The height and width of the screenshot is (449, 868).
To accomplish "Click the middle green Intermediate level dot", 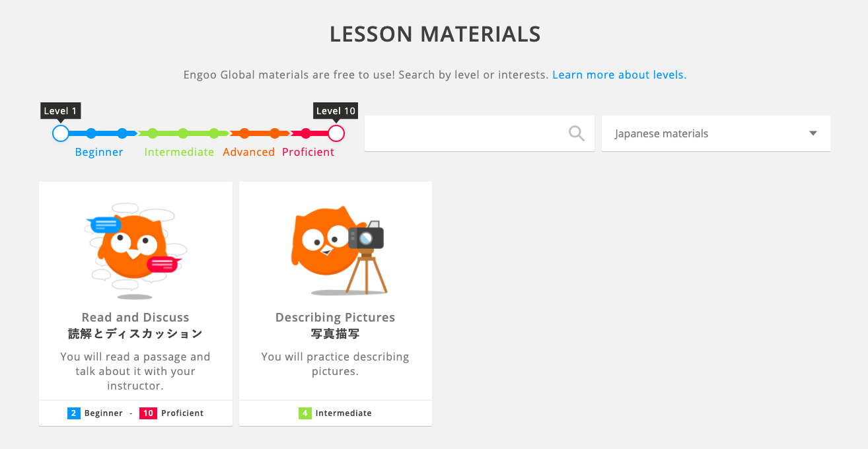I will point(183,133).
